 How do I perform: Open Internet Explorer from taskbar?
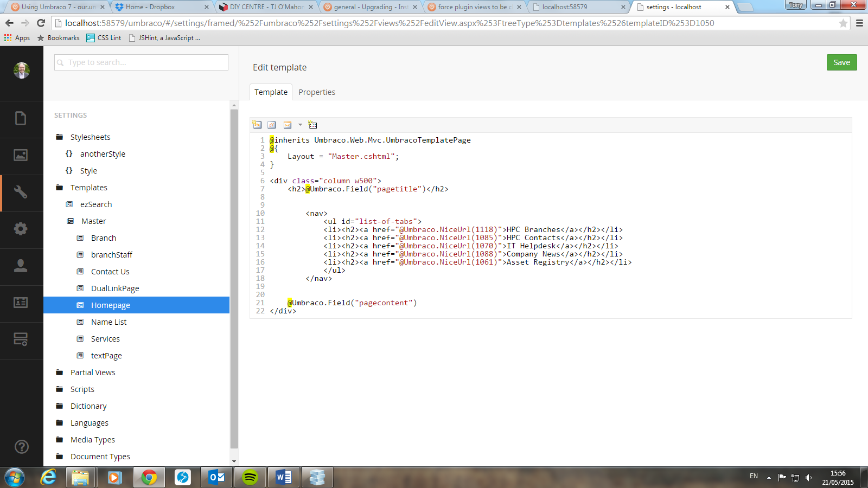tap(48, 478)
